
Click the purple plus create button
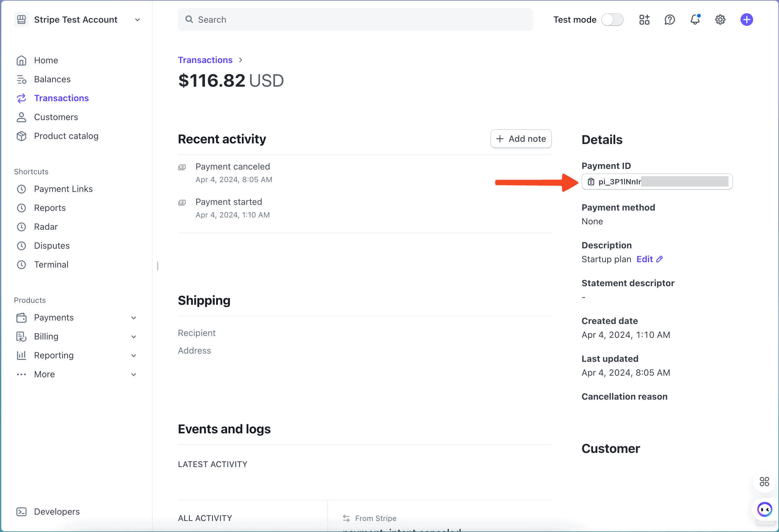pos(746,20)
